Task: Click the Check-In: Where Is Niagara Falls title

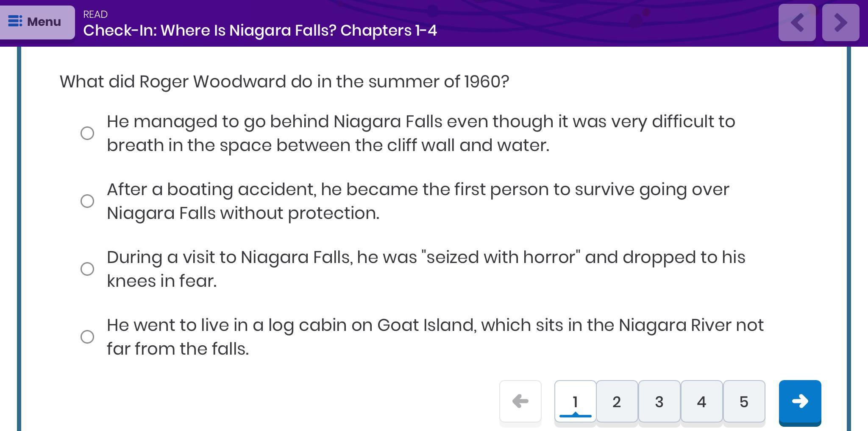Action: pyautogui.click(x=260, y=31)
